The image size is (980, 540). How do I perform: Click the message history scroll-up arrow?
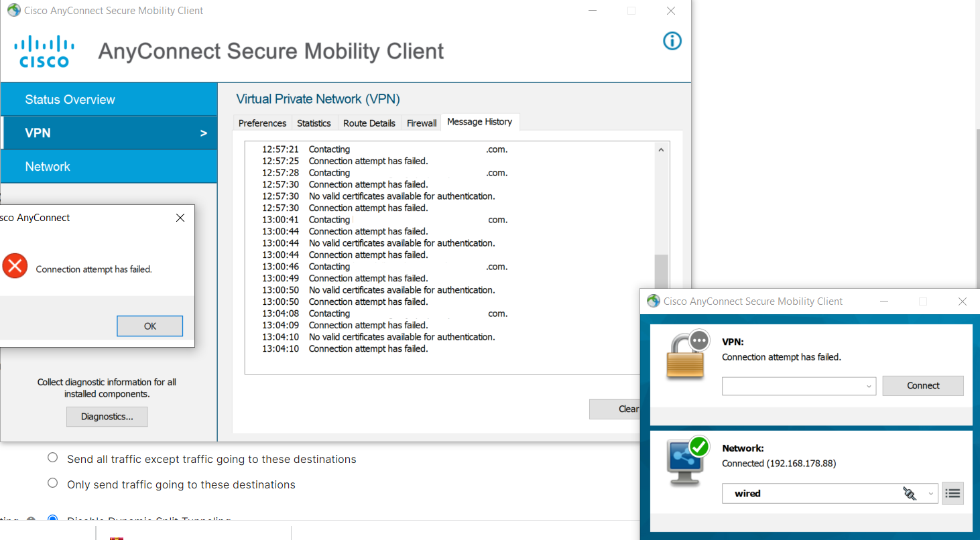pyautogui.click(x=661, y=150)
